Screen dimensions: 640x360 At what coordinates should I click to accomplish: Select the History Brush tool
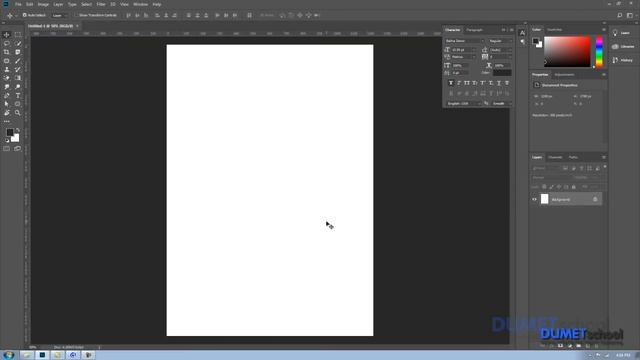(x=18, y=69)
